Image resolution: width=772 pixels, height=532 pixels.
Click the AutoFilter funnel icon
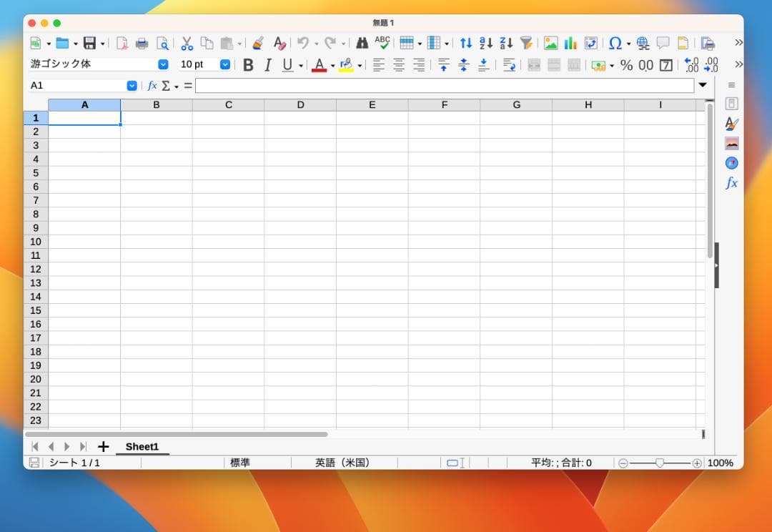(x=526, y=43)
